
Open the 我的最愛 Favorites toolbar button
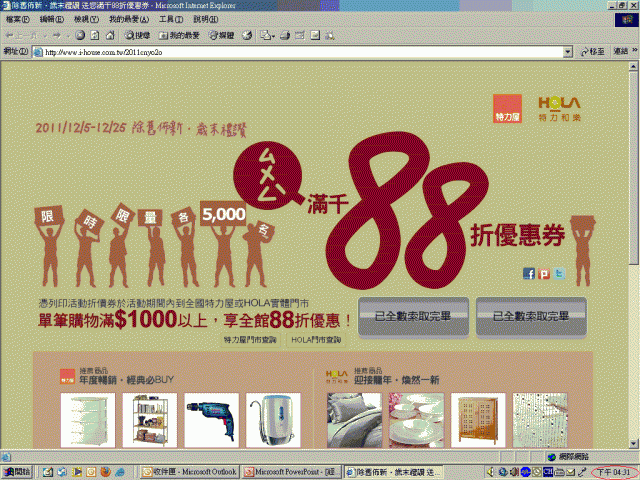point(179,36)
